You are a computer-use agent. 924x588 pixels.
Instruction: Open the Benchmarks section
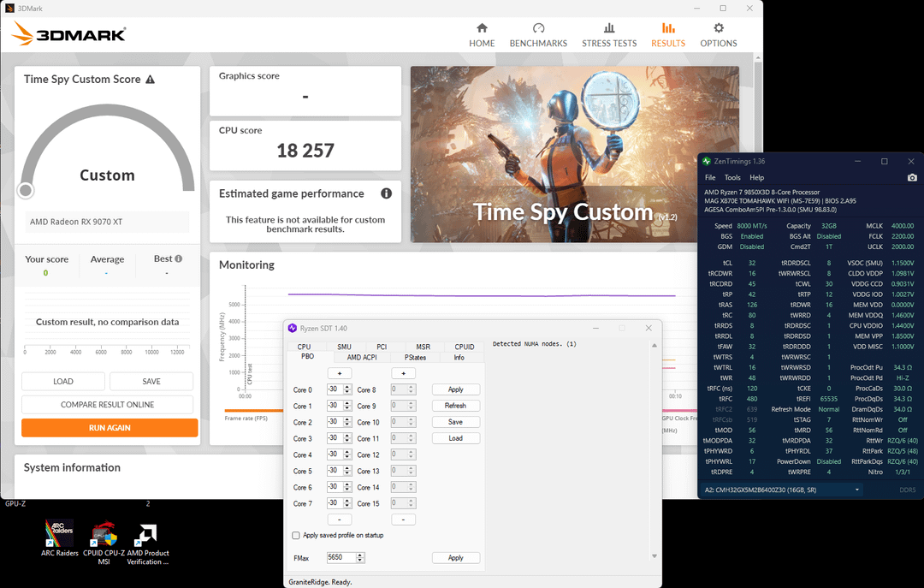(538, 34)
